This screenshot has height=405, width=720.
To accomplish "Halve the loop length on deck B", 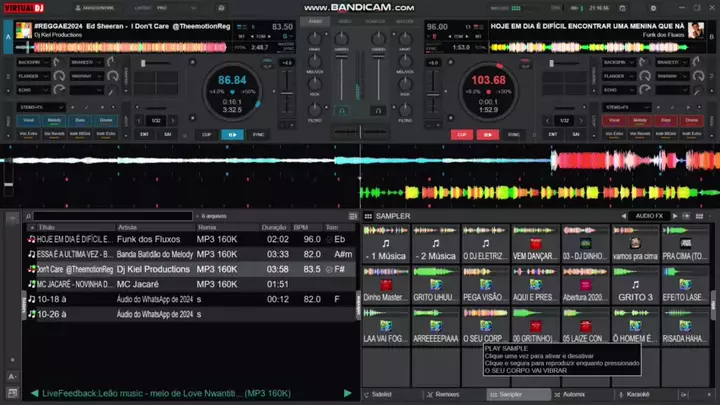I will click(x=547, y=121).
